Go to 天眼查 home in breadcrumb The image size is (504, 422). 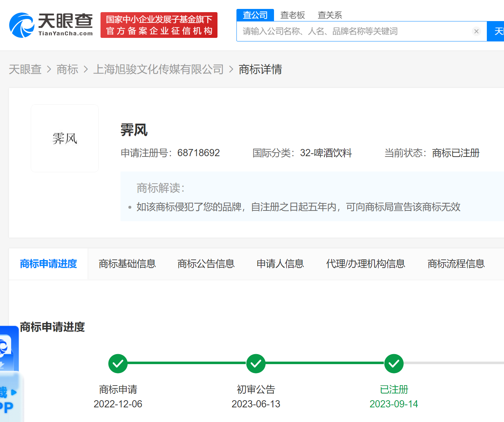(x=25, y=69)
